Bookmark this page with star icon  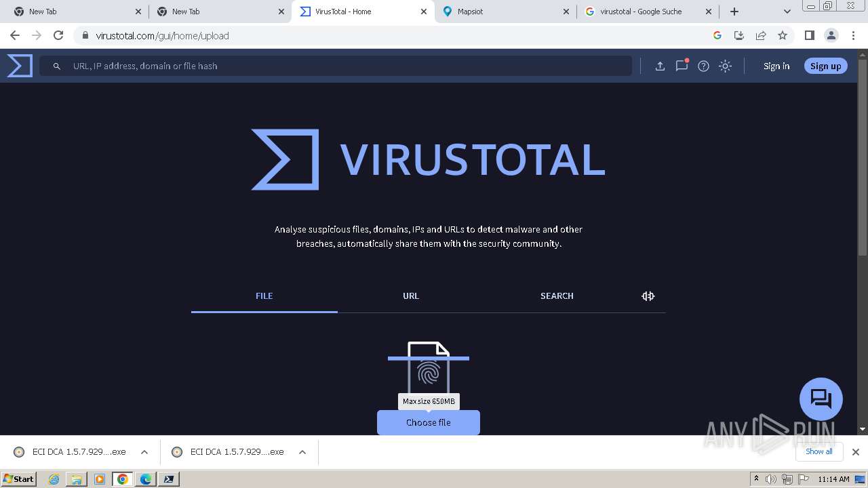point(783,35)
